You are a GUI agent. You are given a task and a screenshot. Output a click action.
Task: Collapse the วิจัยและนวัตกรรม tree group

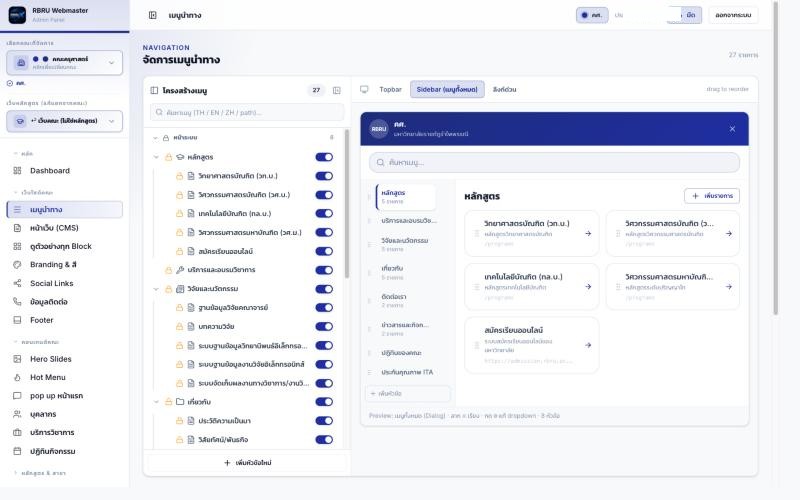point(156,289)
